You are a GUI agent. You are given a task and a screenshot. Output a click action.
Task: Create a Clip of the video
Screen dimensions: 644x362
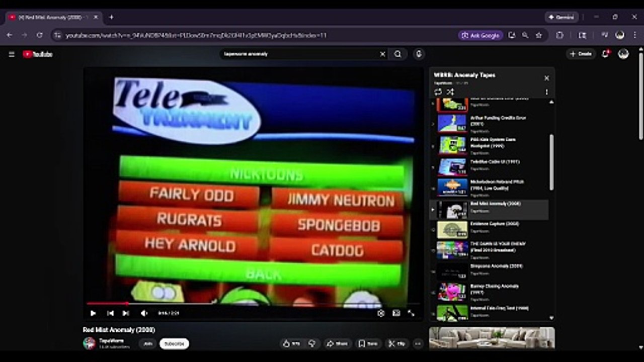[397, 344]
